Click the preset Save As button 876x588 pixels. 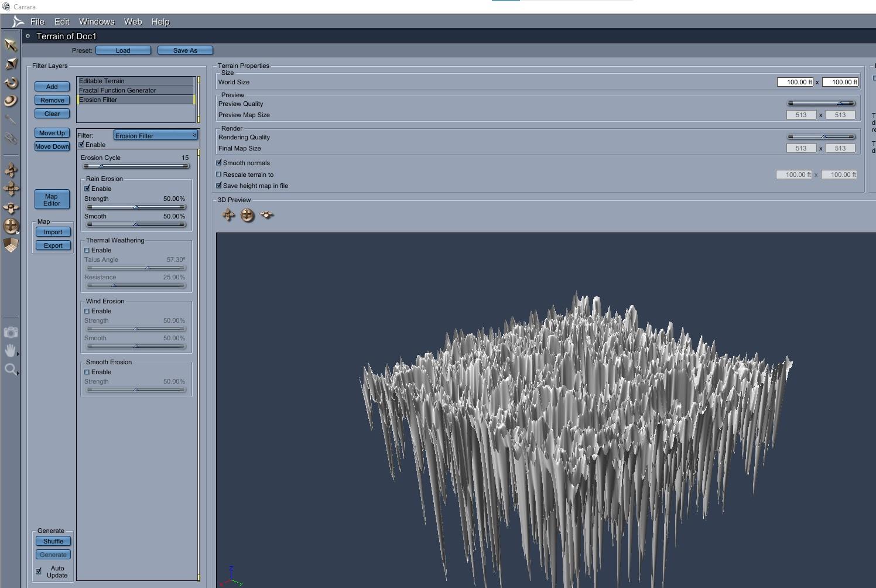tap(185, 50)
